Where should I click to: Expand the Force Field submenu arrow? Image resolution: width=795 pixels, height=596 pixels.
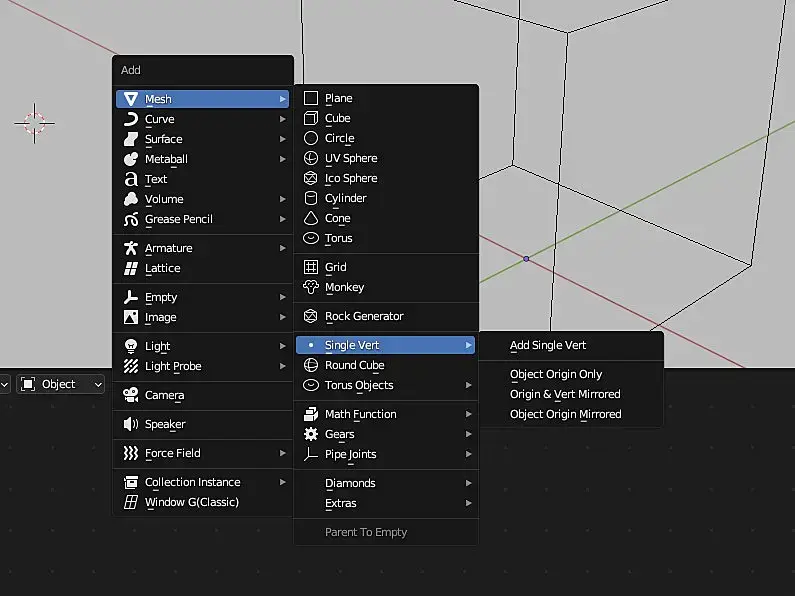pos(282,453)
